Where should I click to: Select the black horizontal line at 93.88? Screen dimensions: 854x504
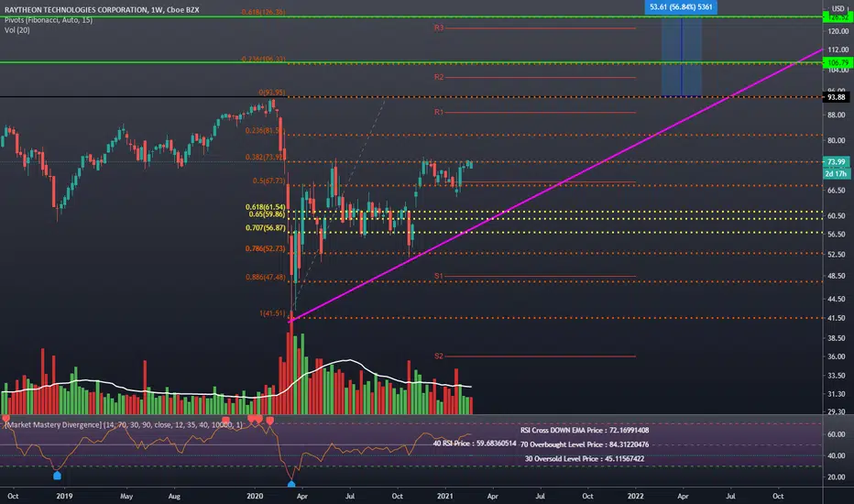point(142,96)
